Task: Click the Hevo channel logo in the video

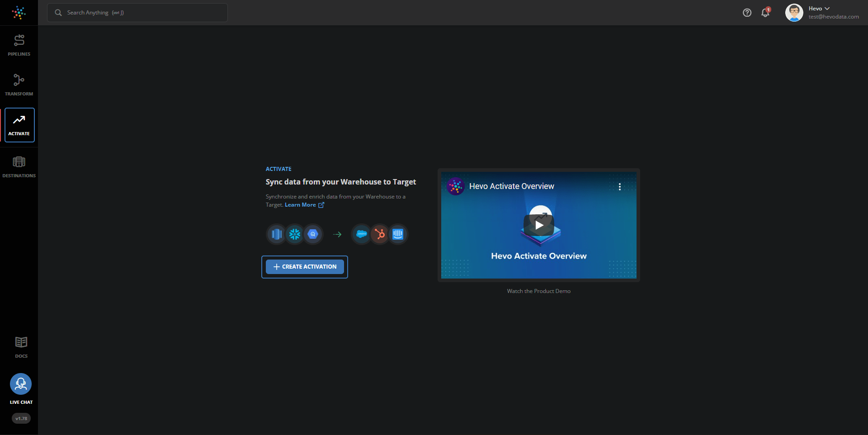Action: click(456, 186)
